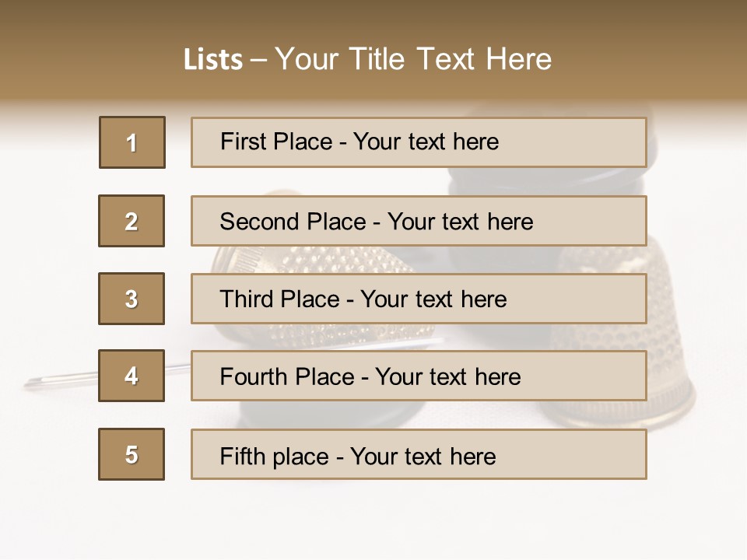Click the number 3 box
The height and width of the screenshot is (560, 747).
132,299
